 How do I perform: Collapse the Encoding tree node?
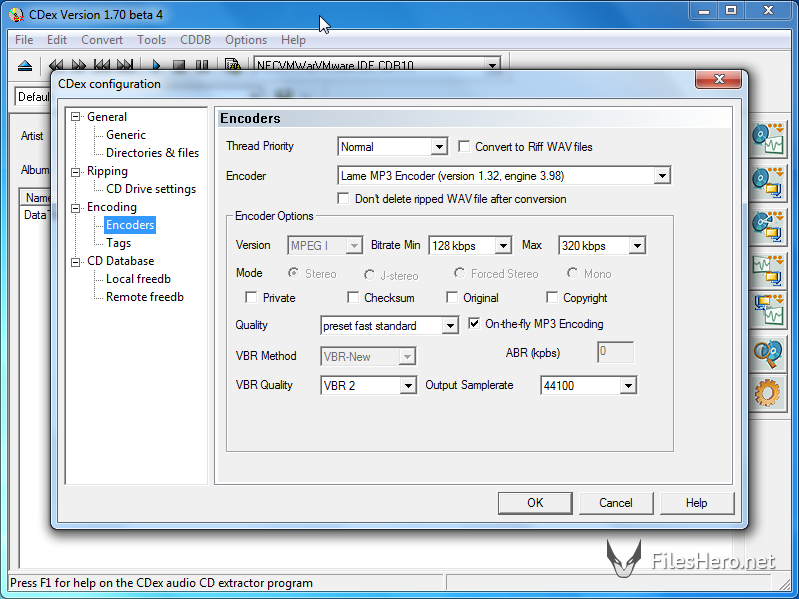pos(76,208)
